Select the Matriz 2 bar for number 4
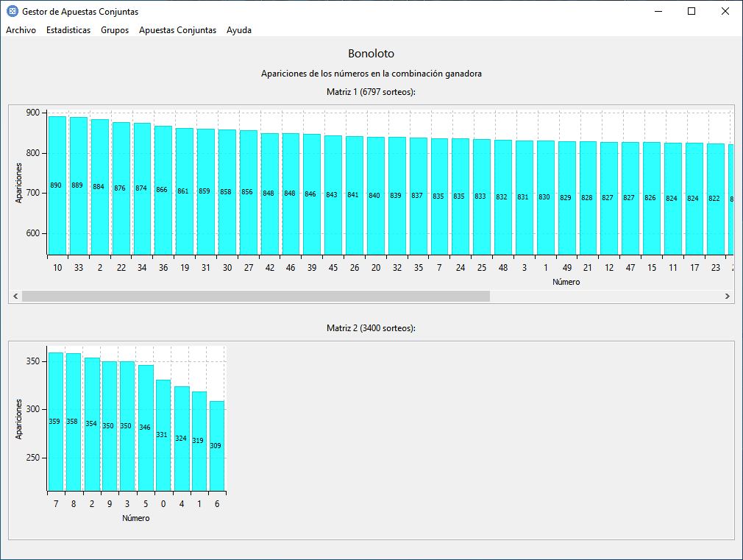 [182, 439]
